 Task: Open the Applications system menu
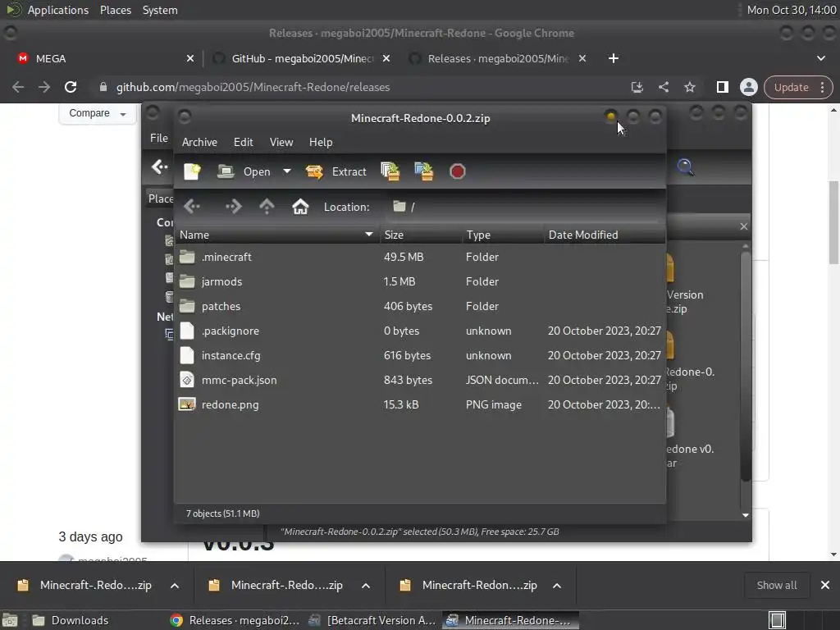58,10
